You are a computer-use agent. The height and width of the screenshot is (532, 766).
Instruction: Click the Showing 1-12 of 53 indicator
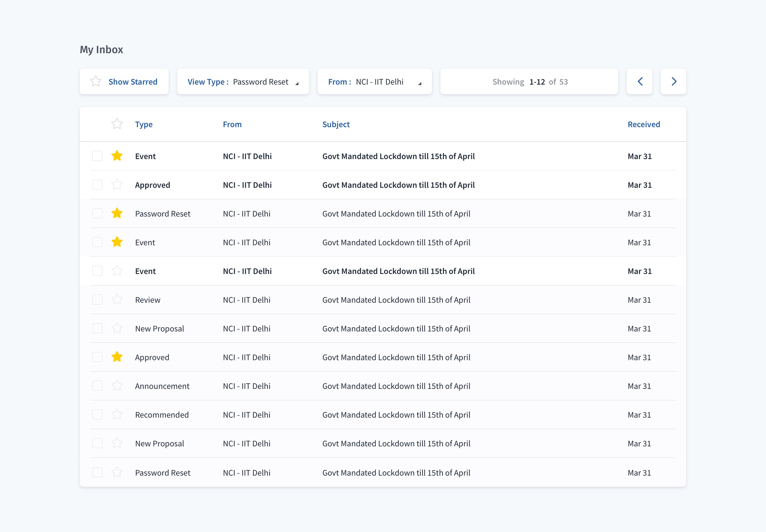pos(529,81)
